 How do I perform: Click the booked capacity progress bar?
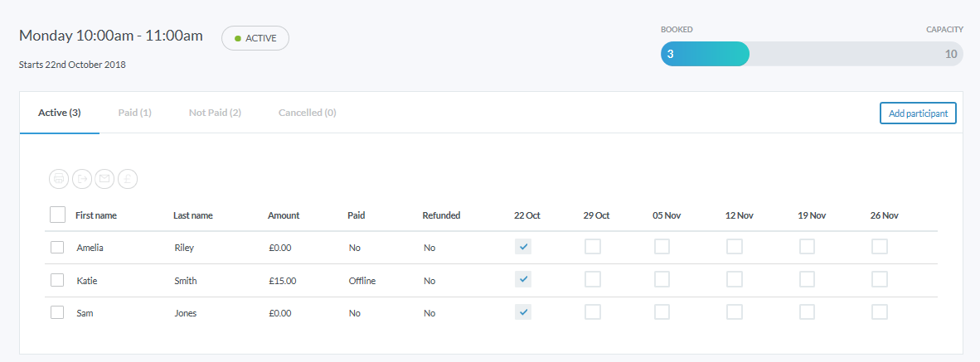(x=811, y=55)
